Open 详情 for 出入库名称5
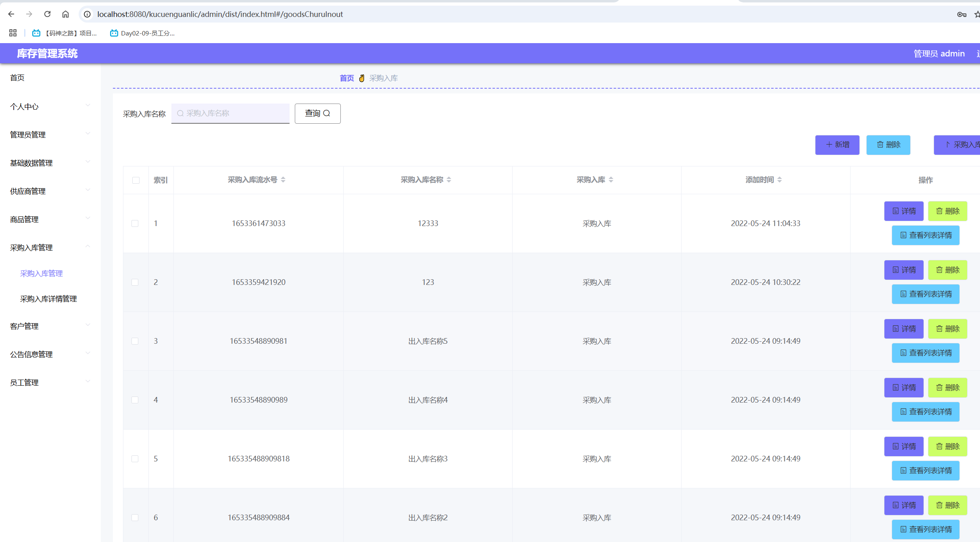 pyautogui.click(x=904, y=329)
